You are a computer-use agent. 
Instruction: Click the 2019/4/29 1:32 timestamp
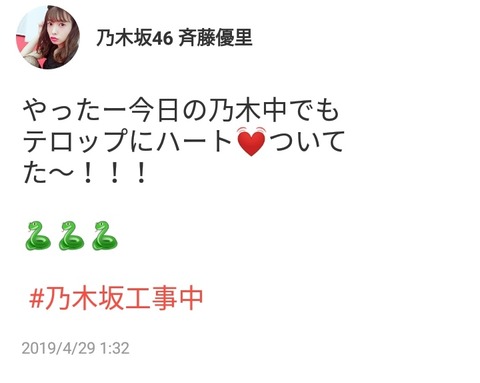[x=75, y=348]
